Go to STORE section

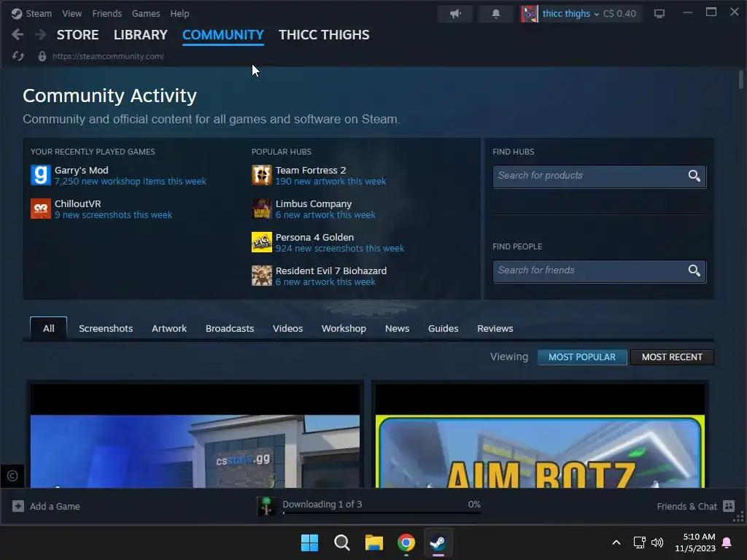pos(77,35)
